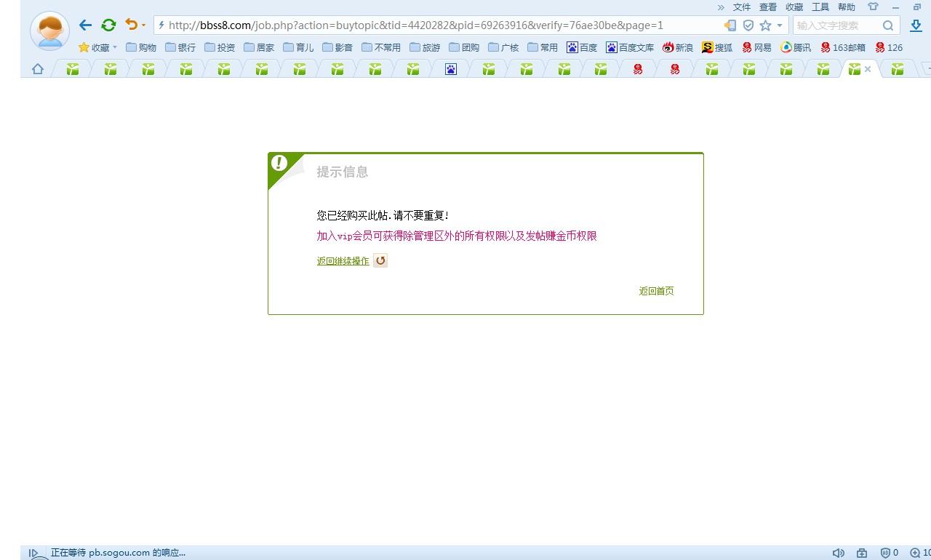Click the 返回继续操作 link
The width and height of the screenshot is (931, 560).
click(x=343, y=261)
